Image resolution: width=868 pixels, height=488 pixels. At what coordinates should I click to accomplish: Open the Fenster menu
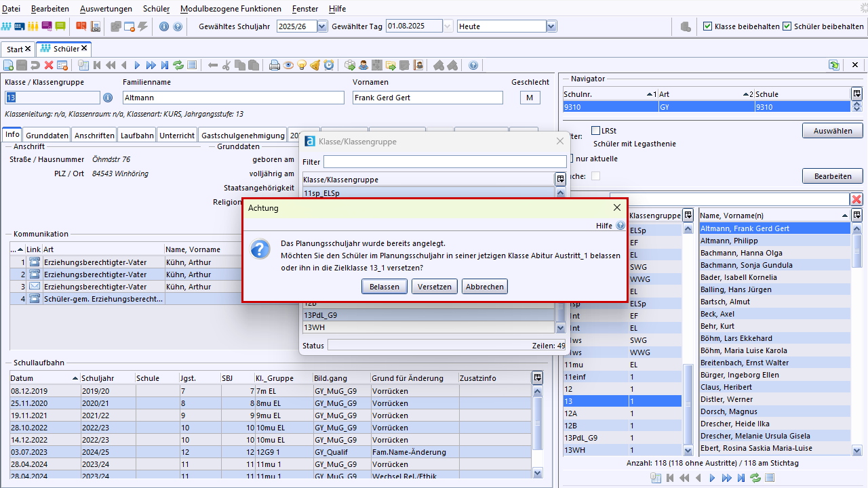[x=305, y=9]
